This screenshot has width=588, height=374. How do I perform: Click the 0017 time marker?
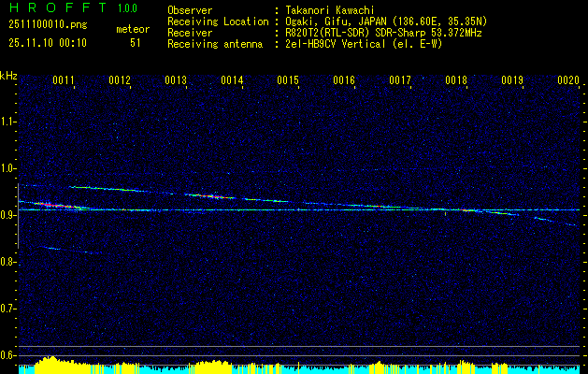tap(400, 81)
